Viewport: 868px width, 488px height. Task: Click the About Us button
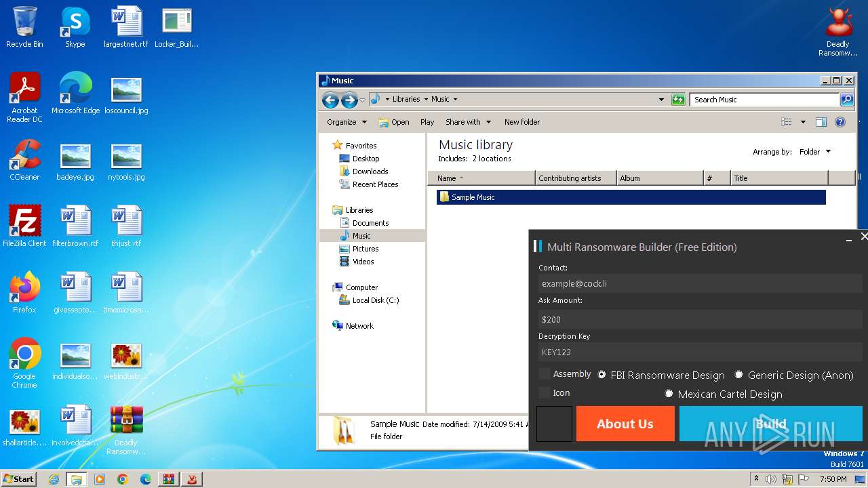[625, 424]
